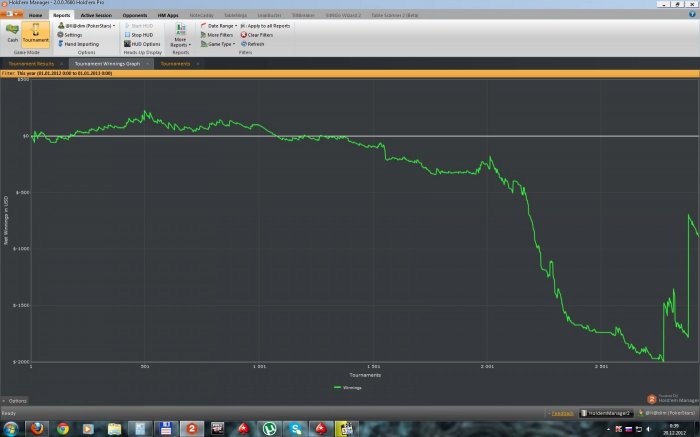Open Windows Explorer folder taskbar icon
This screenshot has height=437, width=700.
[x=114, y=429]
